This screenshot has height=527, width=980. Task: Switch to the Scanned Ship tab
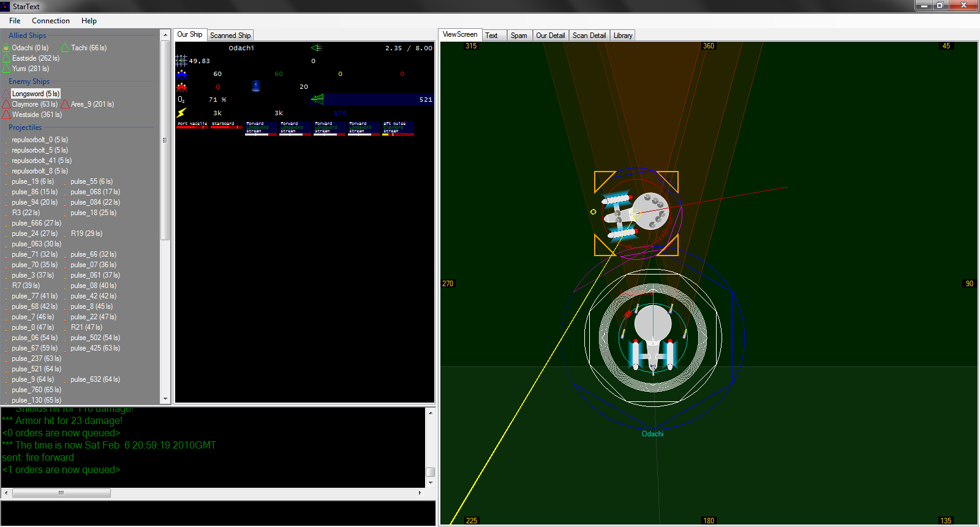click(230, 36)
